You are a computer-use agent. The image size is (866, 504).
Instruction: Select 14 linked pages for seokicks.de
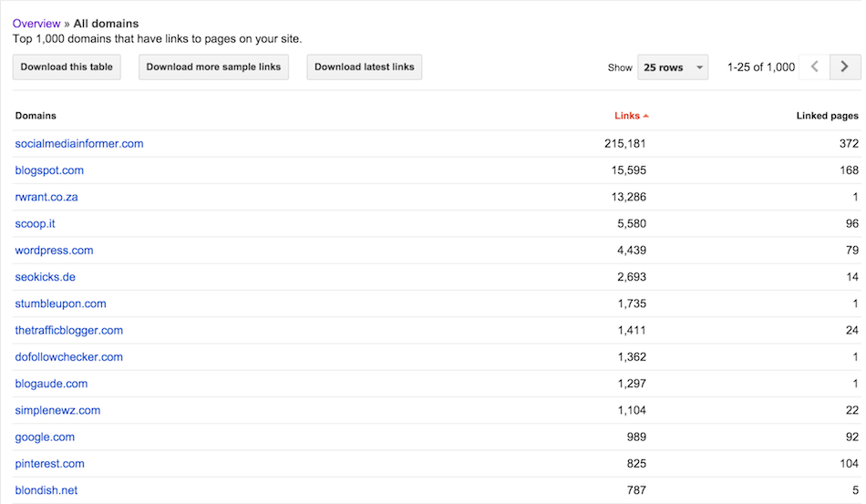[x=852, y=277]
